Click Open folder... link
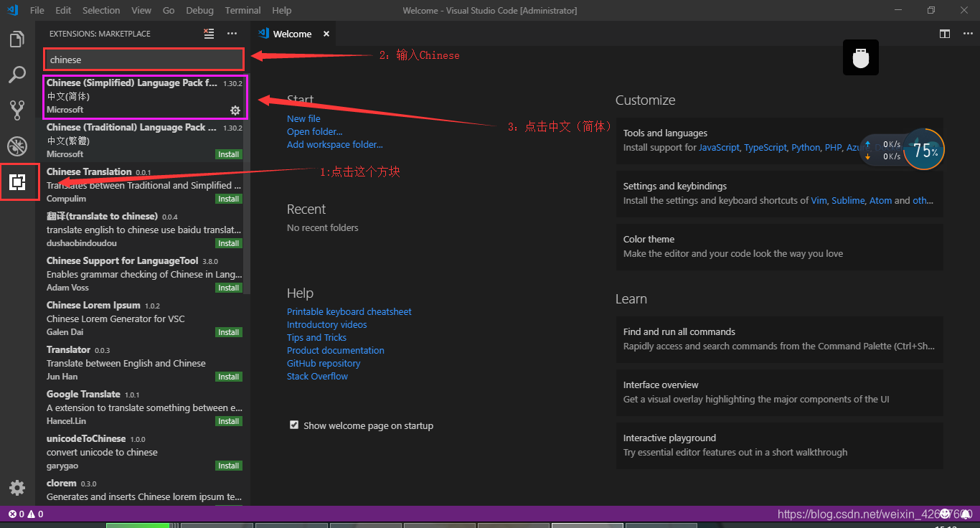Screen dimensions: 980x528 click(314, 131)
